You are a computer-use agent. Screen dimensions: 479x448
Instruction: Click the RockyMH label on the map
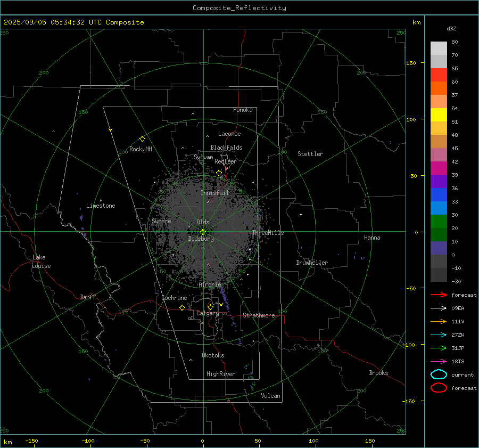pos(141,149)
